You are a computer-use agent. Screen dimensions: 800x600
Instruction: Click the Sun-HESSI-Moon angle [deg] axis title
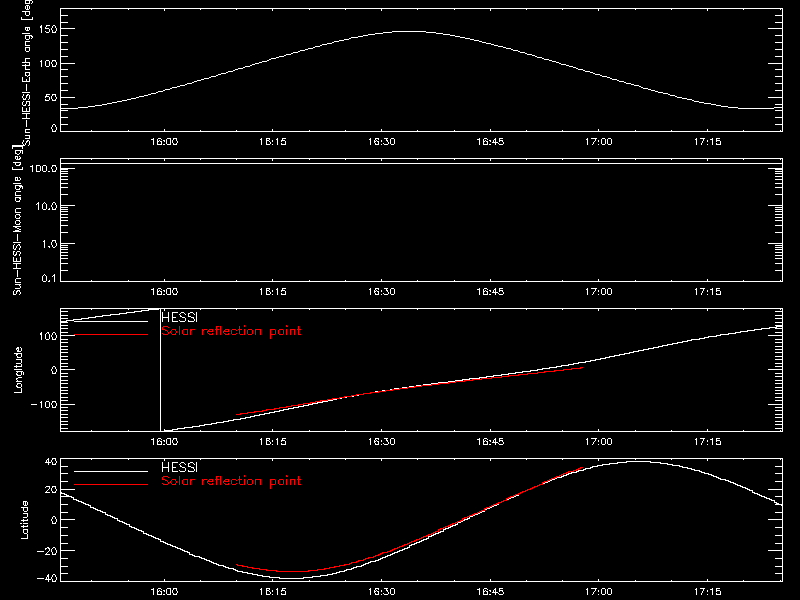17,220
